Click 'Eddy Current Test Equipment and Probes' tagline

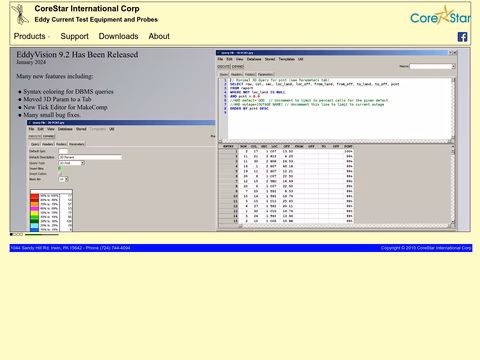tap(96, 19)
